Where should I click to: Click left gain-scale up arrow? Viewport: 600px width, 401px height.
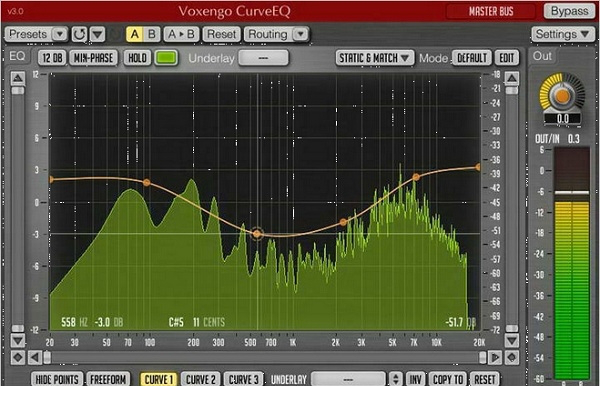click(x=17, y=78)
